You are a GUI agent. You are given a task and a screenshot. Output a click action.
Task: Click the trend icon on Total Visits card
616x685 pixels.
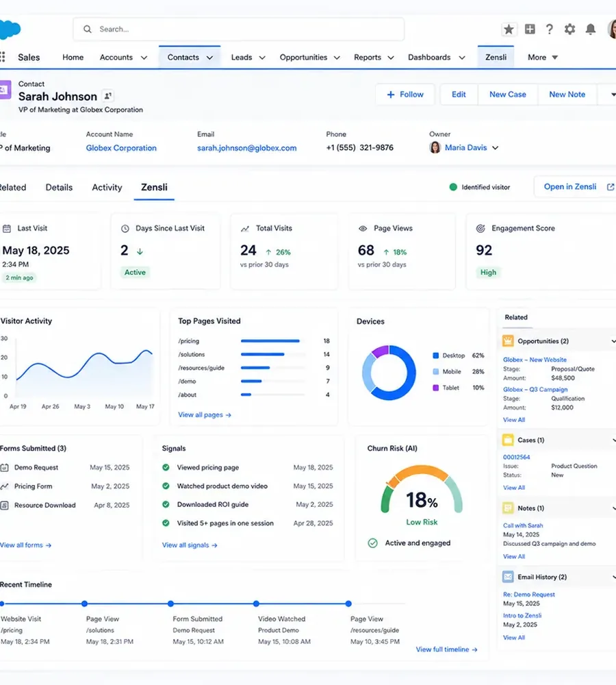click(x=245, y=229)
